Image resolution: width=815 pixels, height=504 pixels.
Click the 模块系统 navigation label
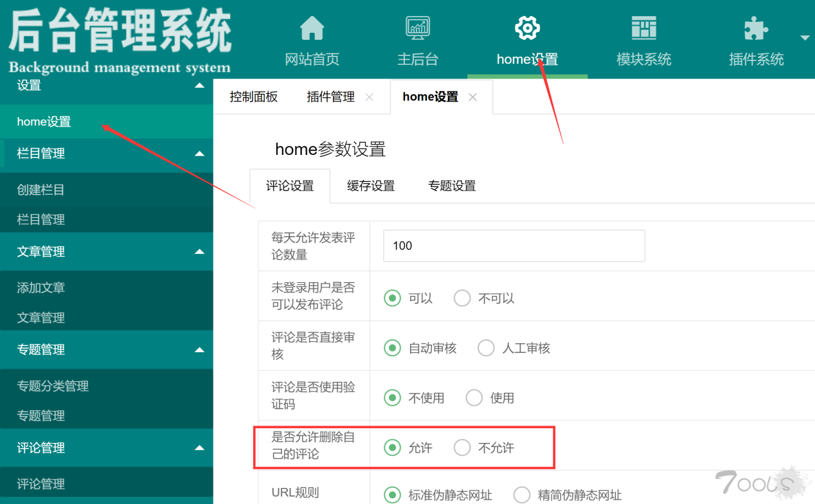643,60
